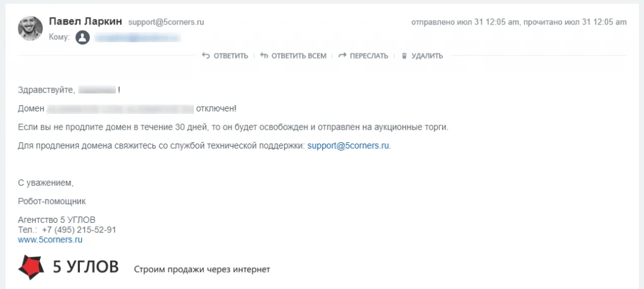The image size is (644, 289).
Task: Click the forward arrow icon
Action: tap(342, 55)
